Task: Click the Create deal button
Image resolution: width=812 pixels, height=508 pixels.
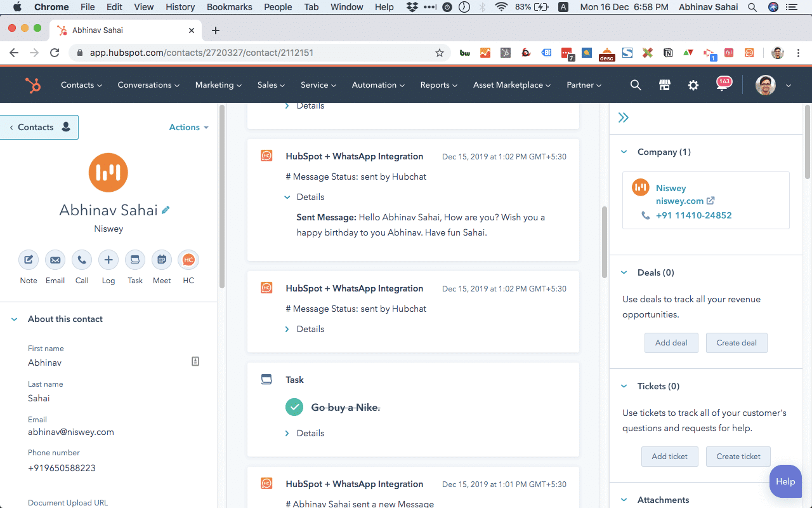Action: point(737,343)
